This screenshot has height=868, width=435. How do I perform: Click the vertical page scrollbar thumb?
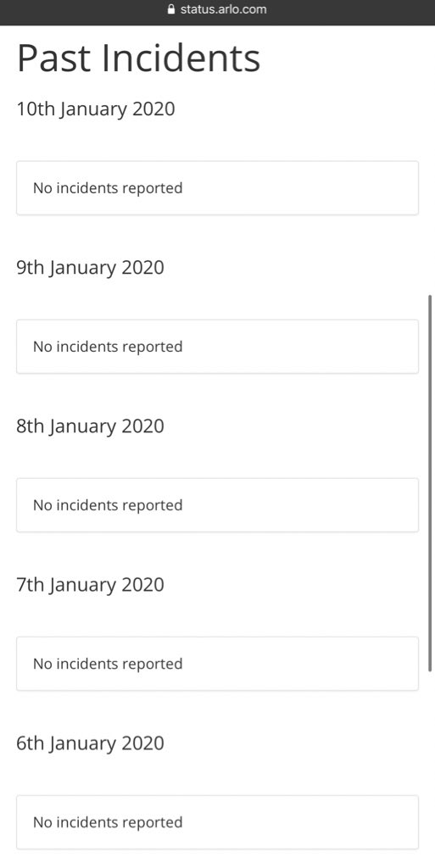[x=430, y=483]
